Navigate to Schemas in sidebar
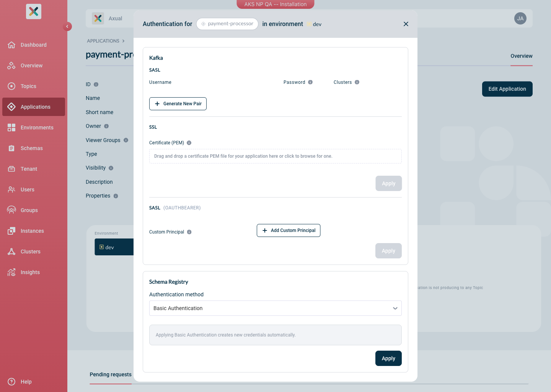The image size is (551, 392). pyautogui.click(x=31, y=148)
